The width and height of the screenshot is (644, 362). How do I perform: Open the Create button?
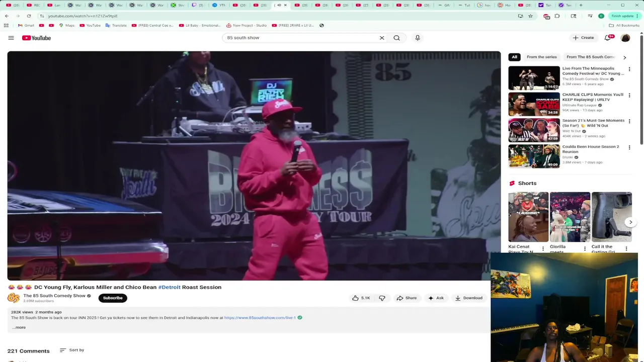[583, 38]
